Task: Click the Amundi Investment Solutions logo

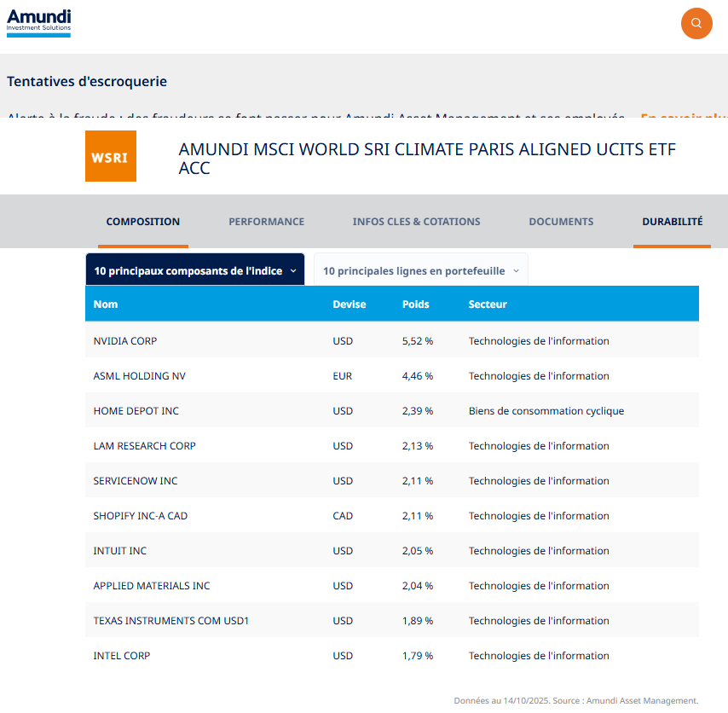Action: [x=39, y=22]
